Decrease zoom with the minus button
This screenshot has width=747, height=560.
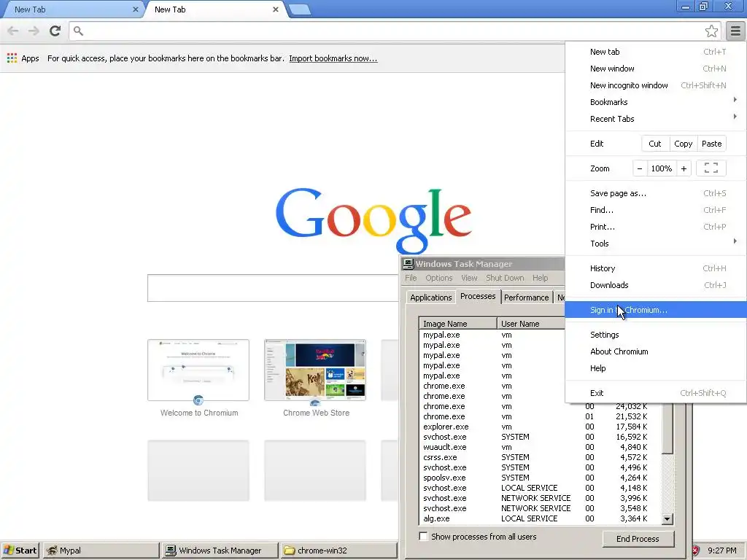[640, 168]
